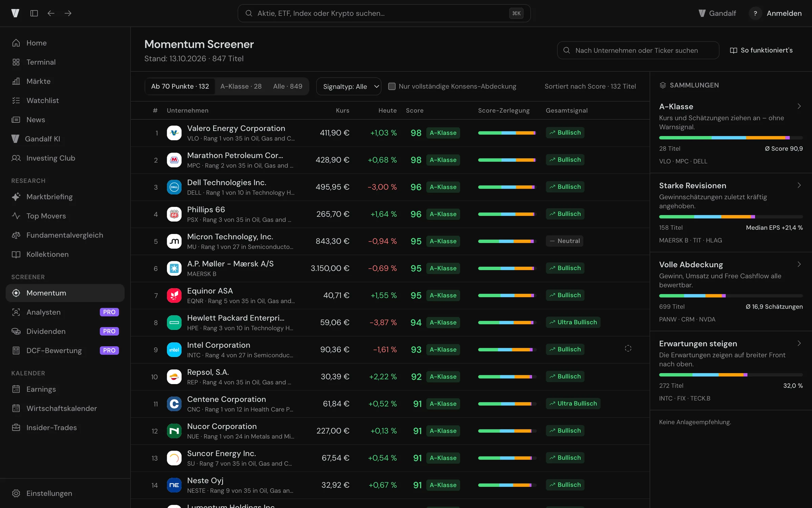The width and height of the screenshot is (812, 508).
Task: Open So funktioniert's guide
Action: [x=761, y=50]
